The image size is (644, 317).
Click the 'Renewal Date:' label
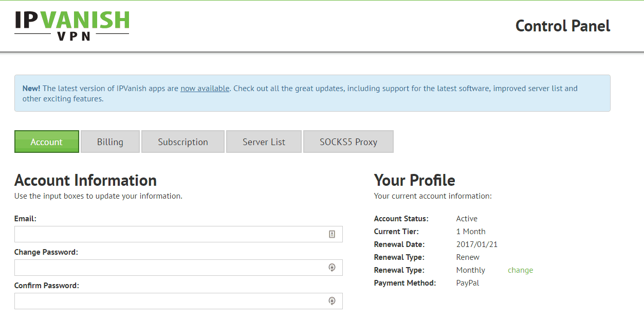[399, 244]
